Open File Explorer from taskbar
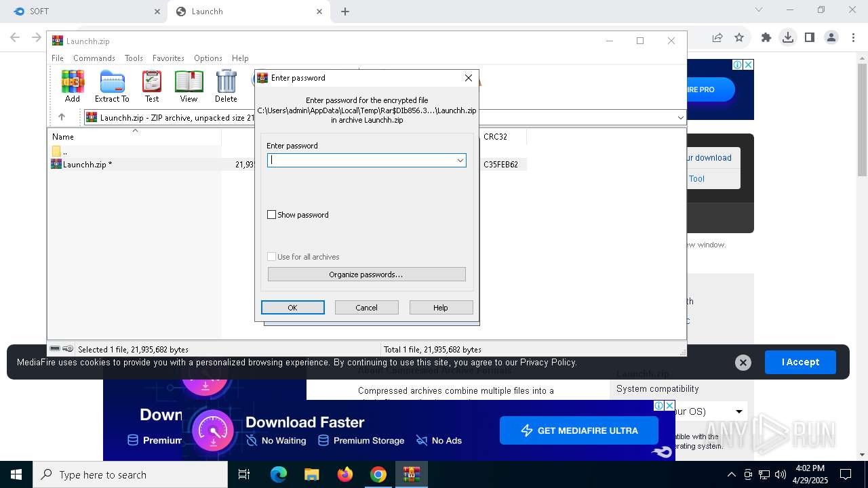This screenshot has height=488, width=868. (x=312, y=474)
